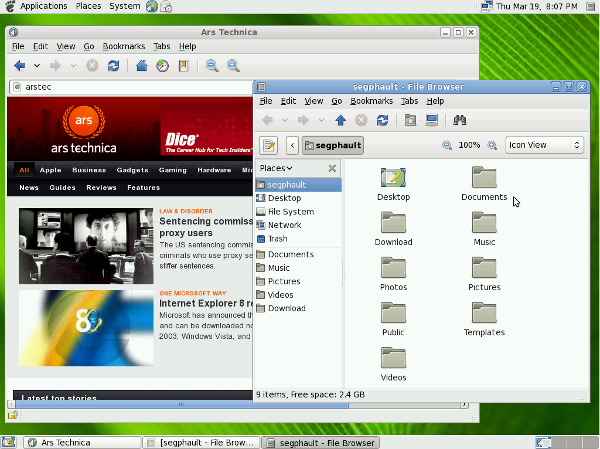Select Desktop in the Places sidebar
The image size is (600, 449).
(298, 198)
